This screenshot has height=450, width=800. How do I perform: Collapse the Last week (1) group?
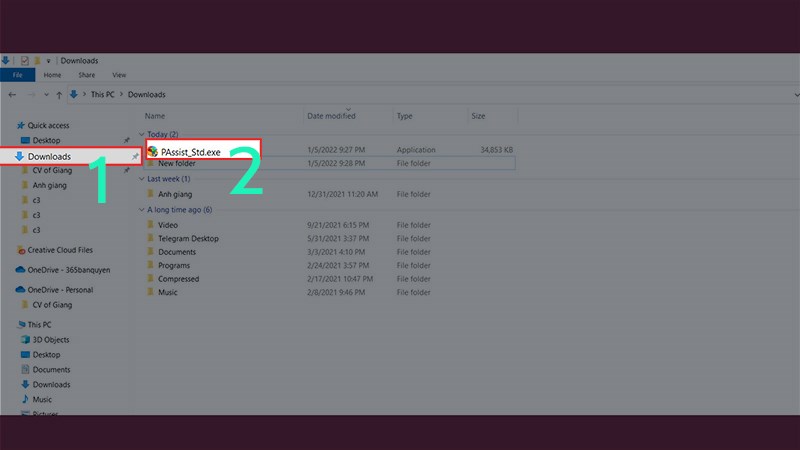click(x=142, y=179)
